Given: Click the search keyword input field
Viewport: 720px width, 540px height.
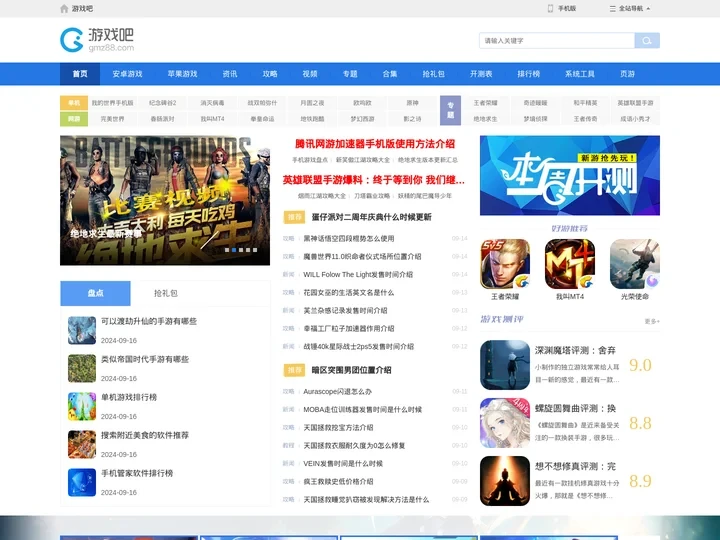Looking at the screenshot, I should (557, 40).
